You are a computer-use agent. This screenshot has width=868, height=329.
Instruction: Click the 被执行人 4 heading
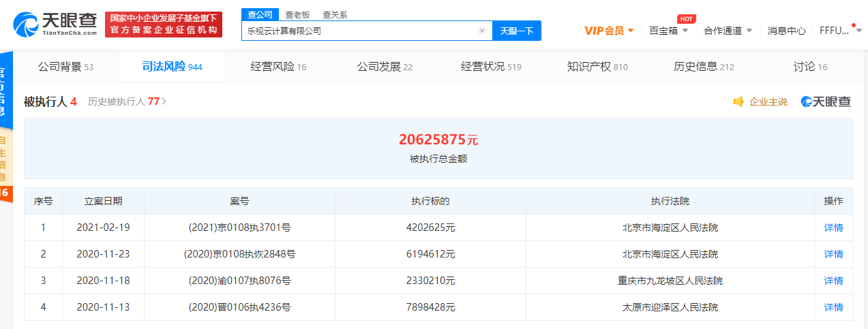[x=50, y=101]
